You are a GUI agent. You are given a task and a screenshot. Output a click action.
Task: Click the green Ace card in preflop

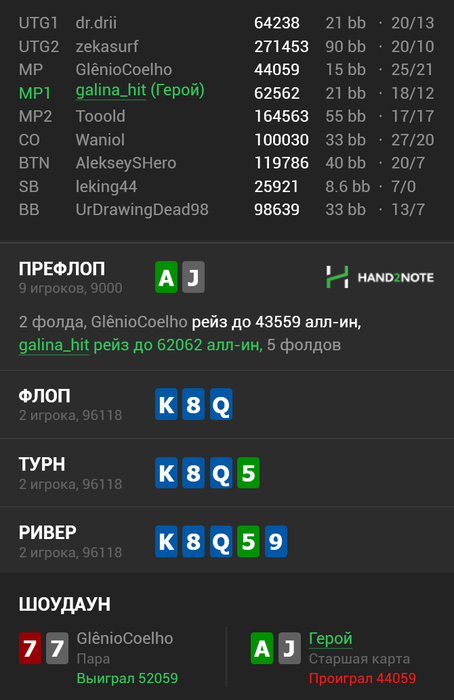click(166, 277)
